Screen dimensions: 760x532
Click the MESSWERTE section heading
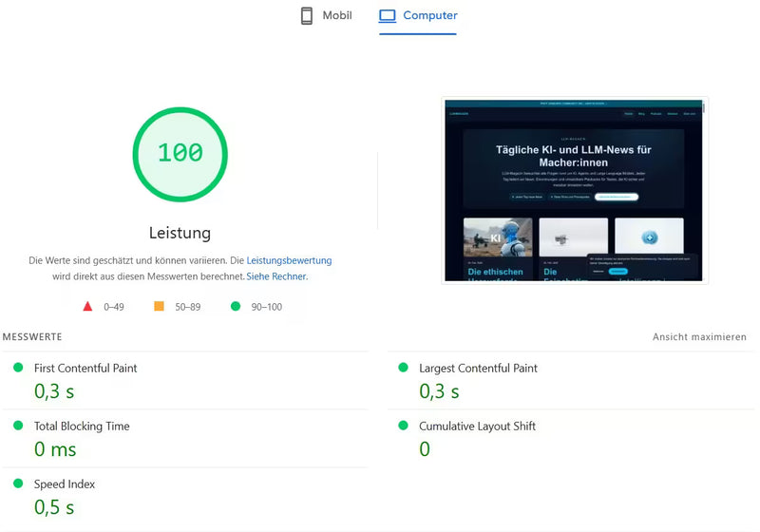(32, 336)
